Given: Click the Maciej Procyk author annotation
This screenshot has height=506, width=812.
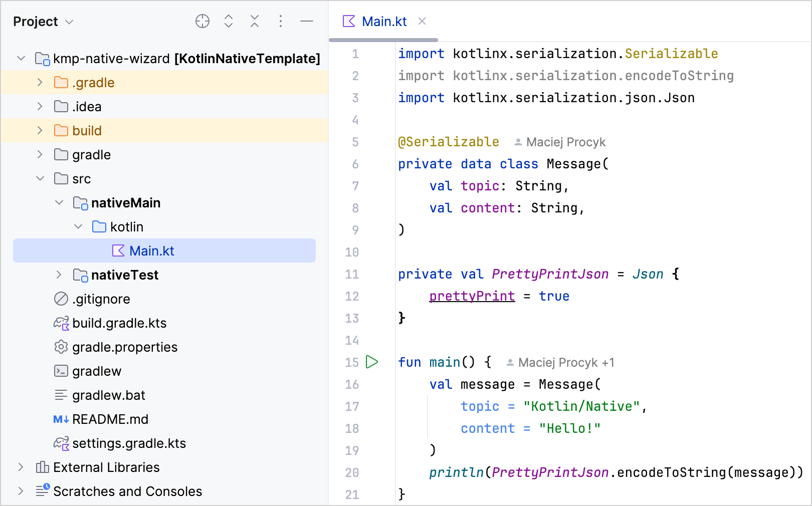Looking at the screenshot, I should 559,142.
